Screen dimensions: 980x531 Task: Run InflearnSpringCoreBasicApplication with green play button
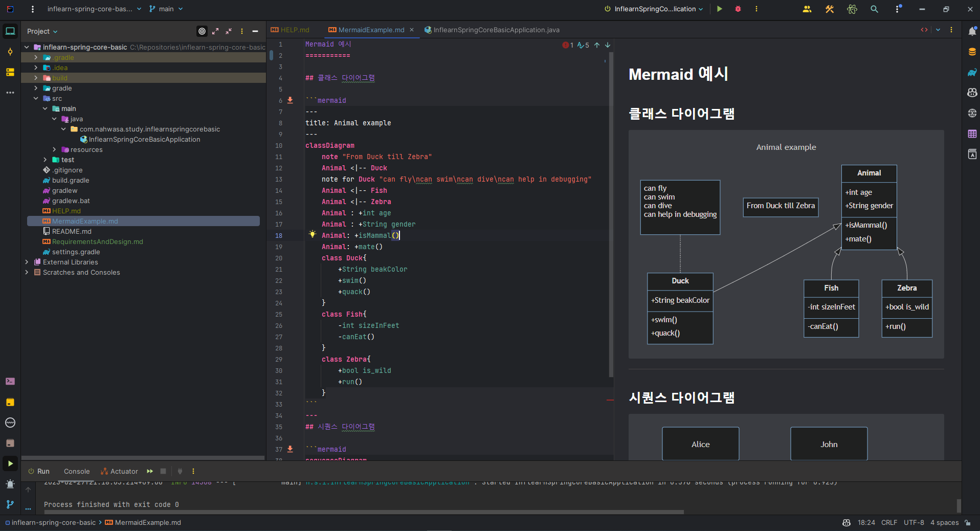(x=720, y=9)
